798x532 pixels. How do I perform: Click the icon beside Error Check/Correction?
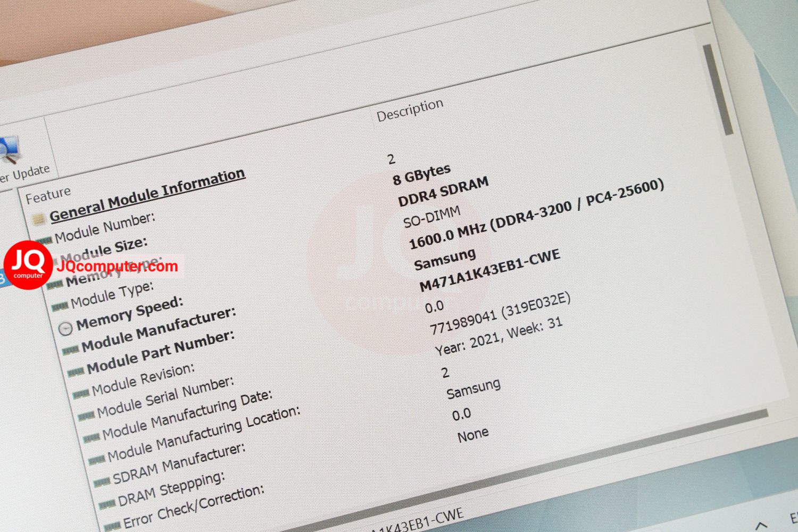pyautogui.click(x=112, y=527)
